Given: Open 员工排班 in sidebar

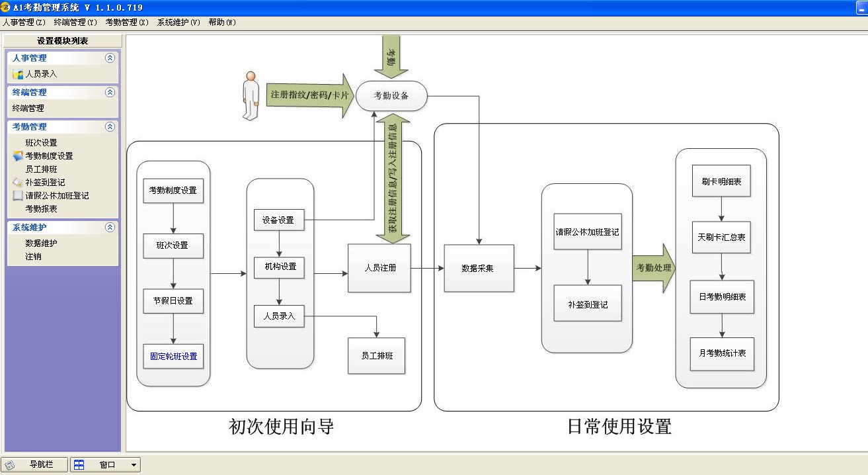Looking at the screenshot, I should pyautogui.click(x=41, y=169).
